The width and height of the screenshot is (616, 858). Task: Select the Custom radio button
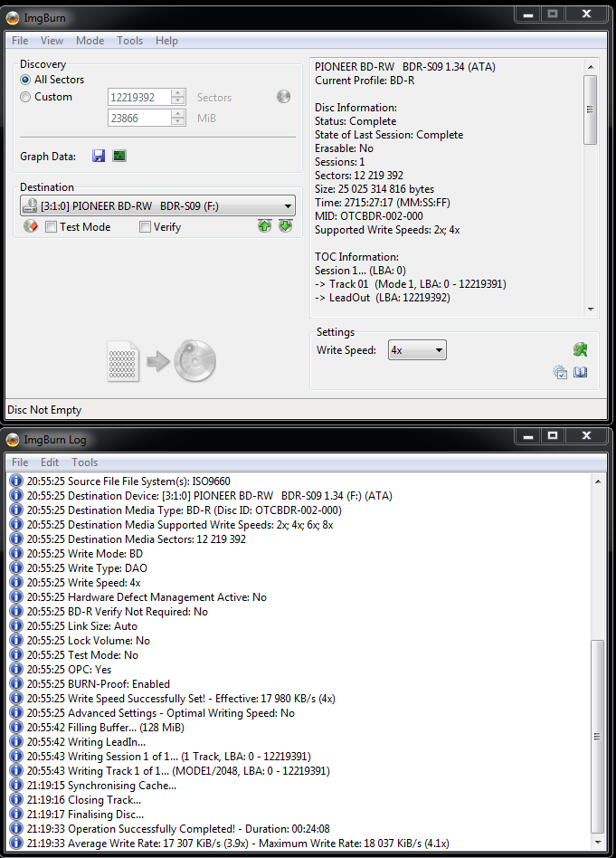point(25,97)
